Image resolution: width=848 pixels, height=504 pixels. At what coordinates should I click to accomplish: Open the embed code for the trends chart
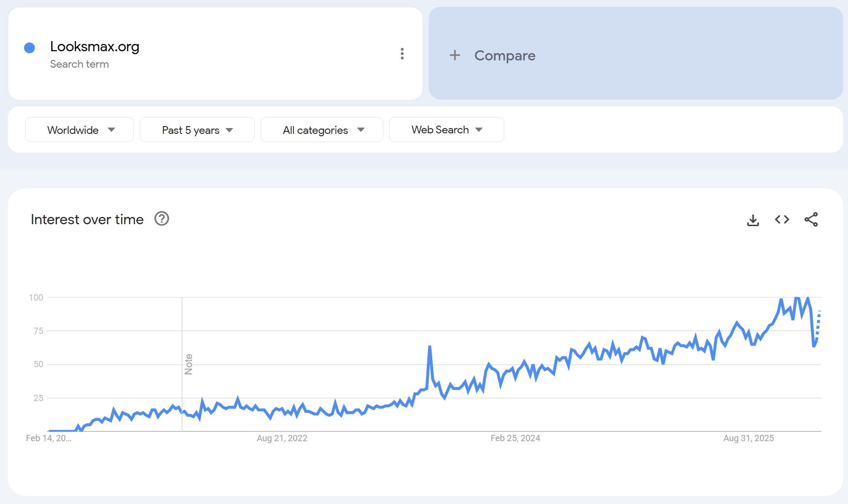782,219
